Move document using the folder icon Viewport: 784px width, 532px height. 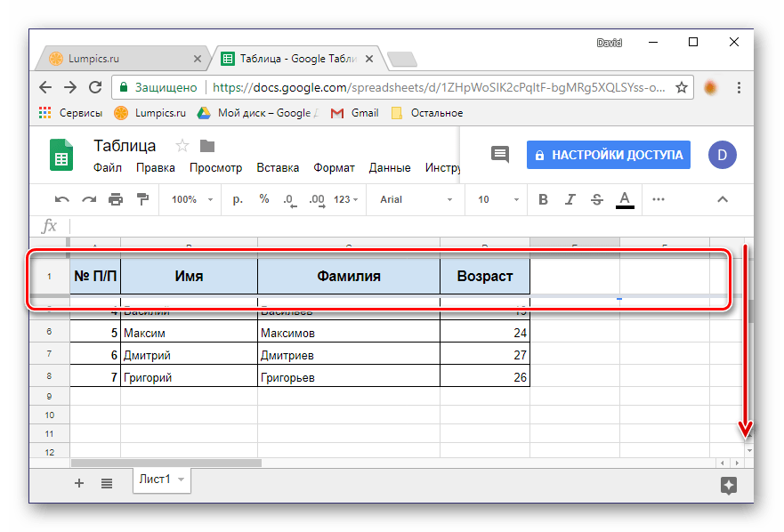click(x=207, y=146)
